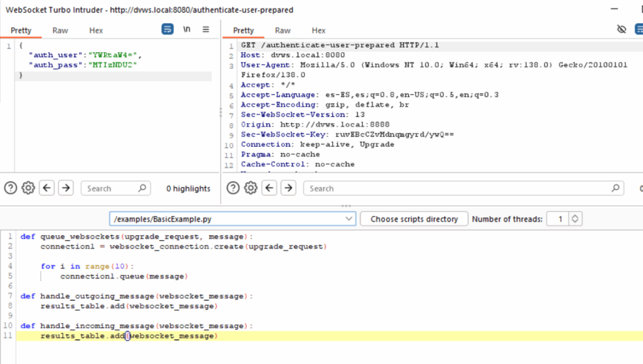Switch message editor to Raw tab

60,30
